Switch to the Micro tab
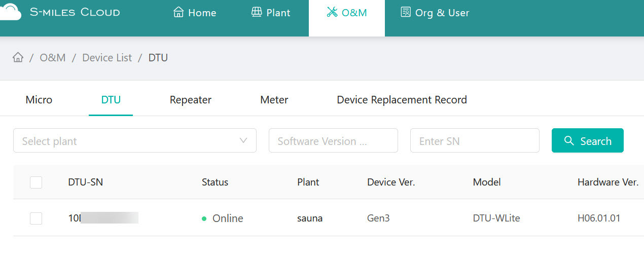 click(x=39, y=100)
